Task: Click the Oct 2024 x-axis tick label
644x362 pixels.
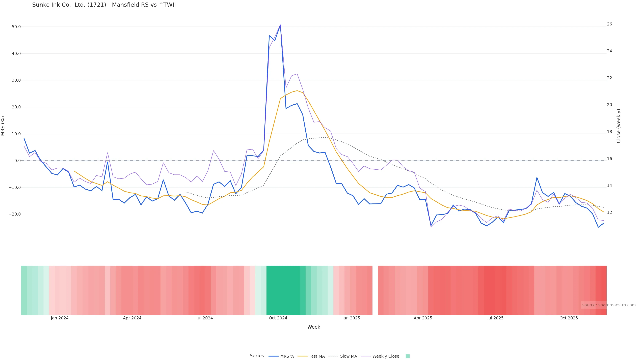Action: 278,318
